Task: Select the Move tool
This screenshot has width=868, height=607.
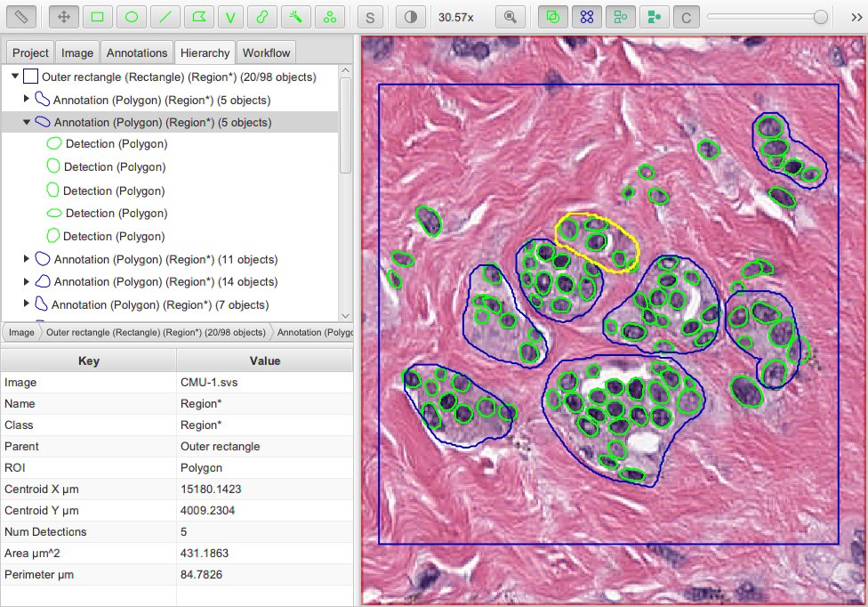Action: (x=64, y=17)
